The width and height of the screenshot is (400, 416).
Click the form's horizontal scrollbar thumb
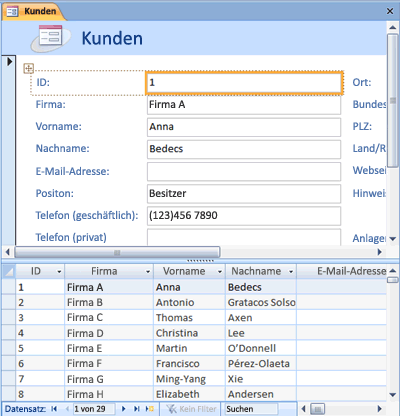[x=117, y=252]
